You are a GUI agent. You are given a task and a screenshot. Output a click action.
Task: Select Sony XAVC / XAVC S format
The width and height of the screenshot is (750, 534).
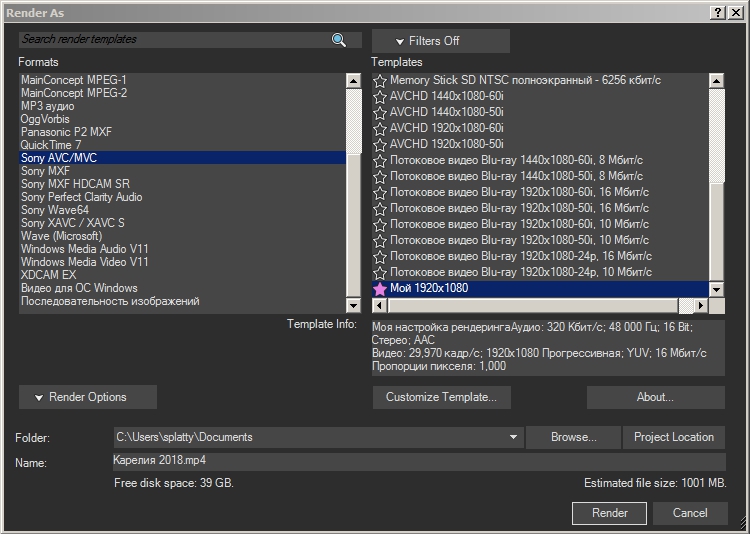tap(183, 223)
